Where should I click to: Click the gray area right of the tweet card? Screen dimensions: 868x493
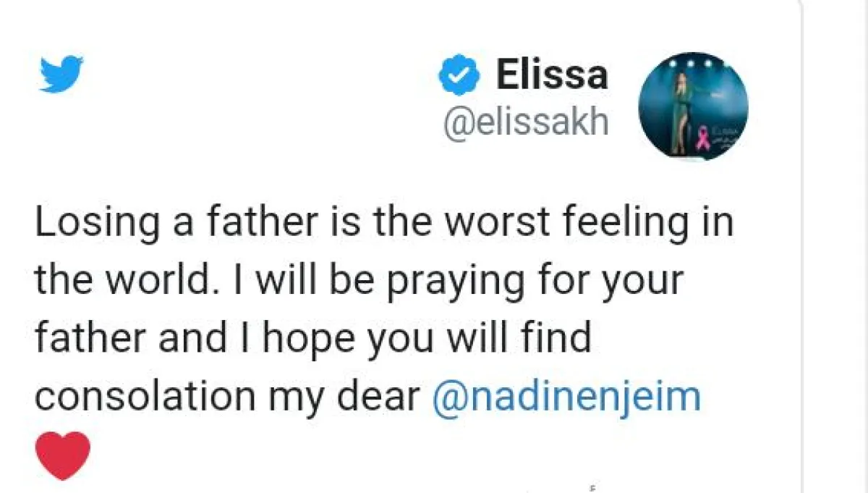[x=835, y=246]
